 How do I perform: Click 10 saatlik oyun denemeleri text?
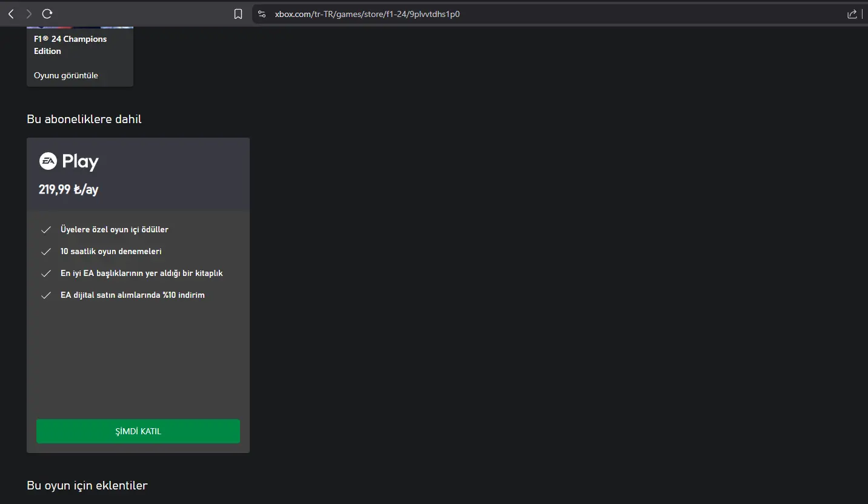point(111,251)
